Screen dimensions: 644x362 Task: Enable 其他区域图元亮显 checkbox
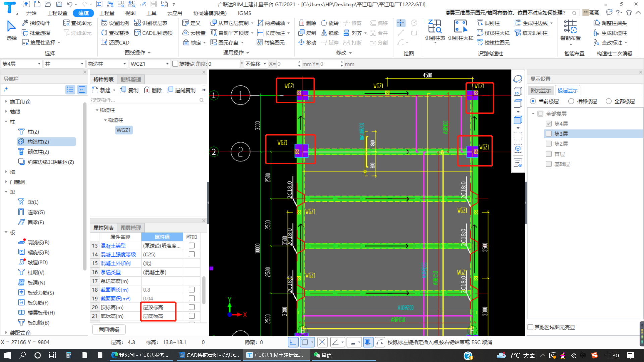(530, 327)
